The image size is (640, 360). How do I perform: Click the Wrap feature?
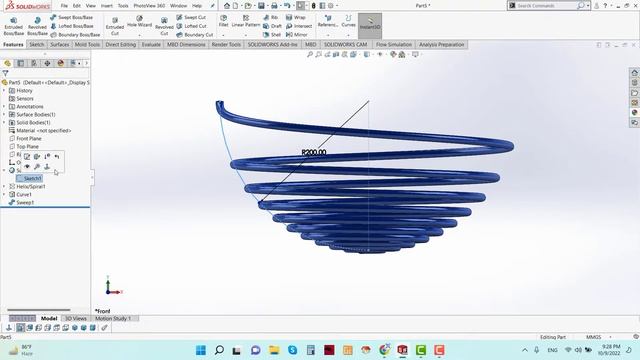(296, 18)
